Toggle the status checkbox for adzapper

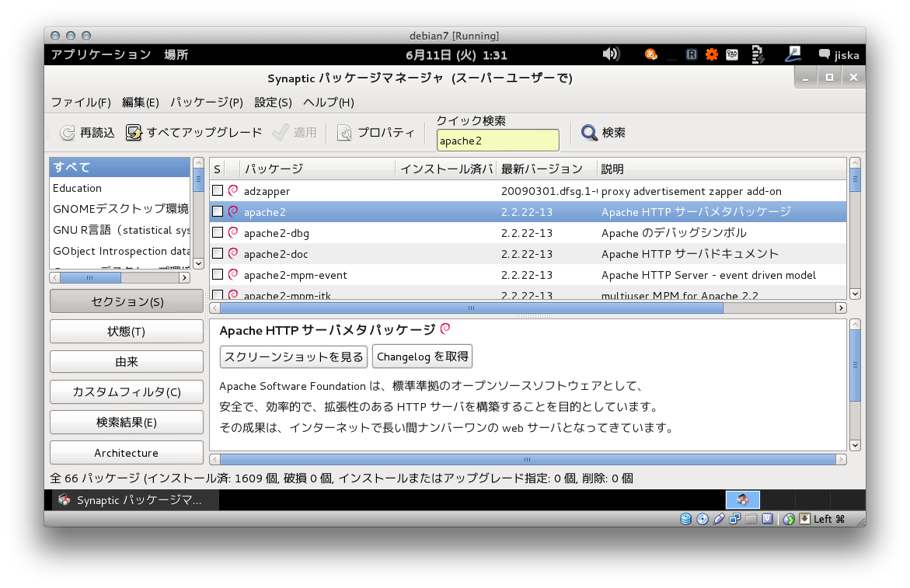pos(218,190)
